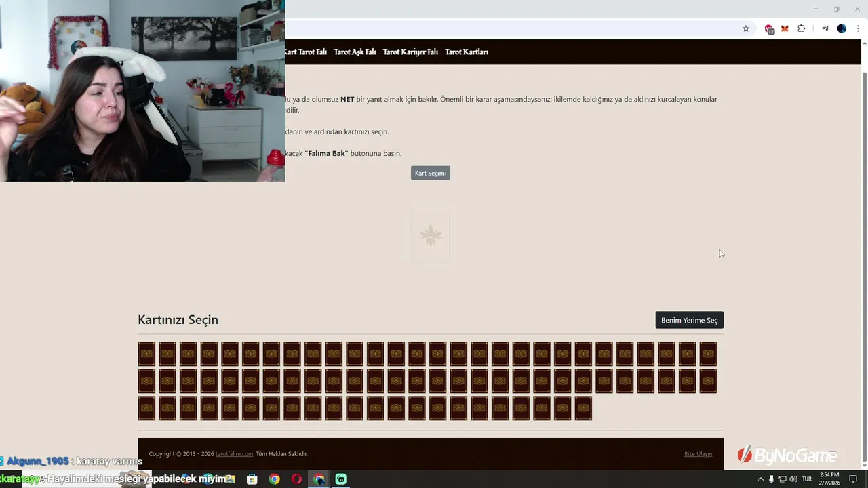Pick the last card in the top row
The height and width of the screenshot is (488, 868).
(x=708, y=354)
